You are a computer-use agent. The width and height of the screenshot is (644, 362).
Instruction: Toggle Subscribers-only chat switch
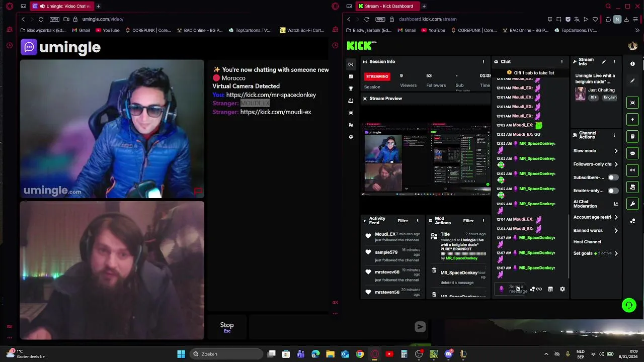(x=612, y=177)
